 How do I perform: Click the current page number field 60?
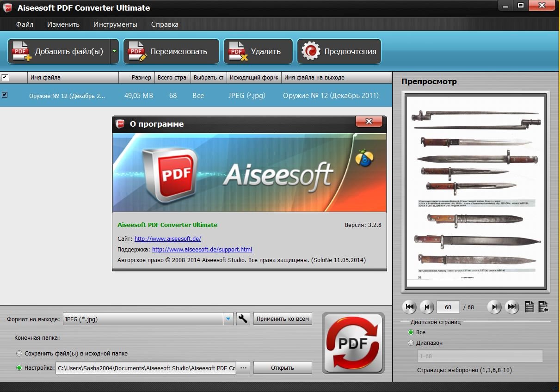pyautogui.click(x=448, y=307)
